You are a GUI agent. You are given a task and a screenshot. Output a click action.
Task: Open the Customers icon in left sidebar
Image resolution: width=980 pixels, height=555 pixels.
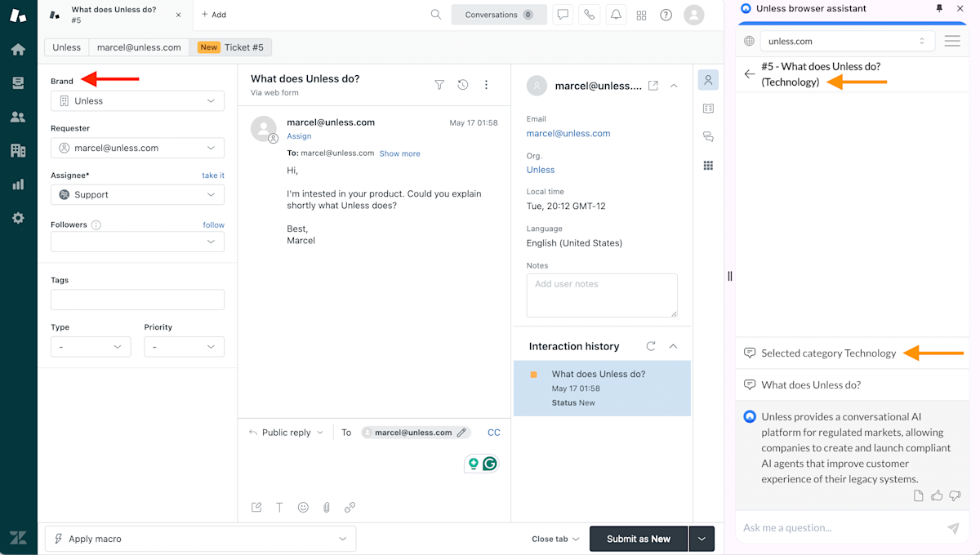[18, 117]
